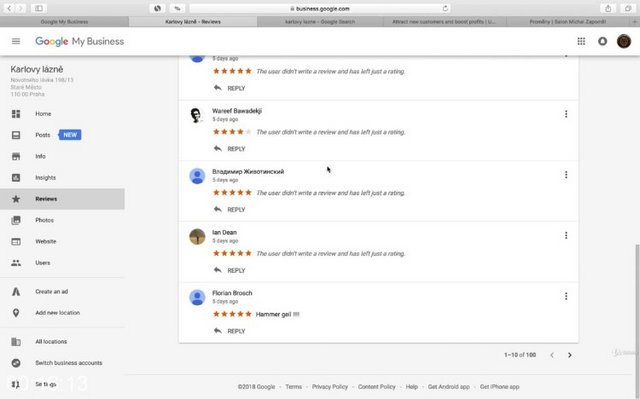Open more options for Ian Dean review
Viewport: 640px width, 399px height.
coord(566,235)
